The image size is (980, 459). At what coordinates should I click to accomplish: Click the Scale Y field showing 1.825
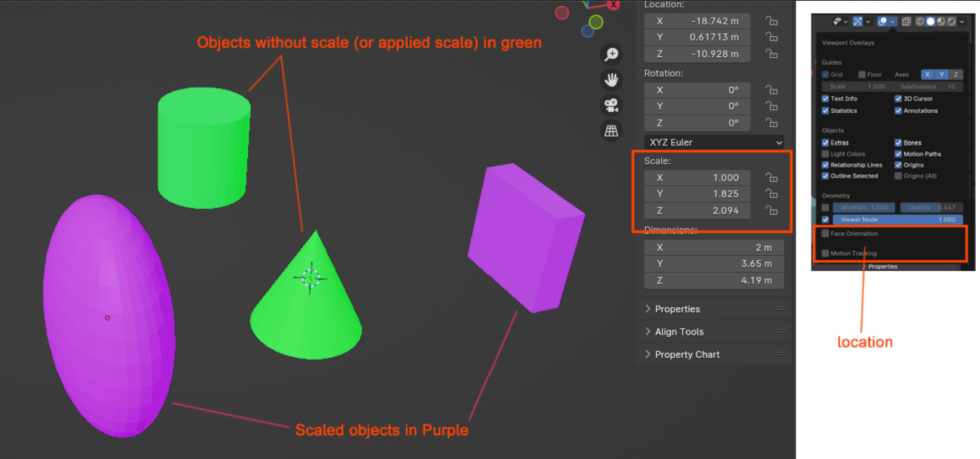pos(697,194)
